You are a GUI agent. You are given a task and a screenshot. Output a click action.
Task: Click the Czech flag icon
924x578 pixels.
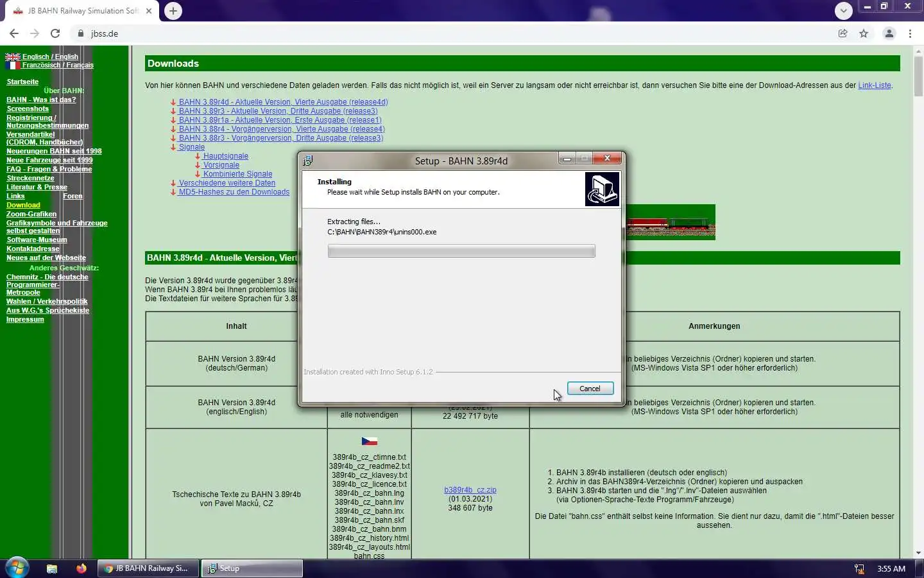coord(370,441)
